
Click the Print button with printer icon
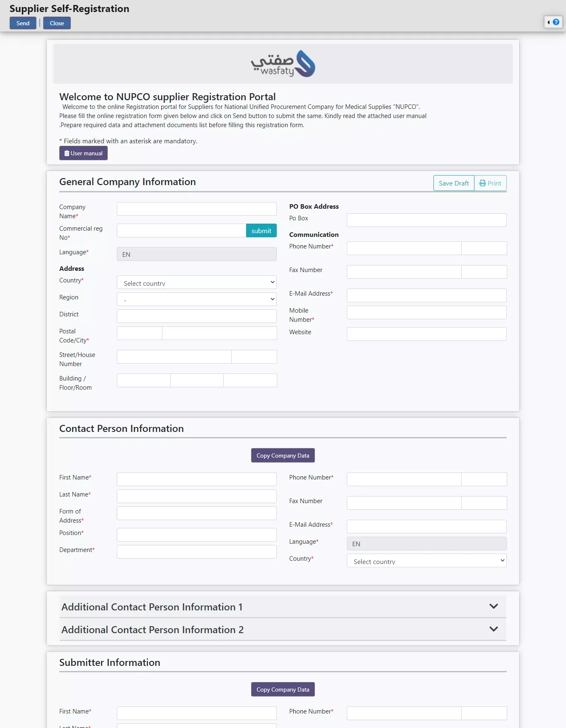coord(490,183)
